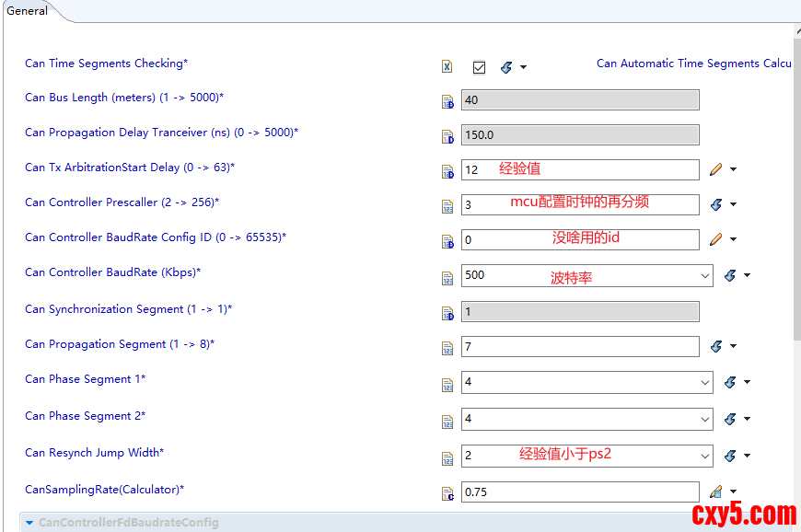Click the calculation icon for Can Controller Prescaller
Viewport: 801px width, 532px height.
coord(716,204)
